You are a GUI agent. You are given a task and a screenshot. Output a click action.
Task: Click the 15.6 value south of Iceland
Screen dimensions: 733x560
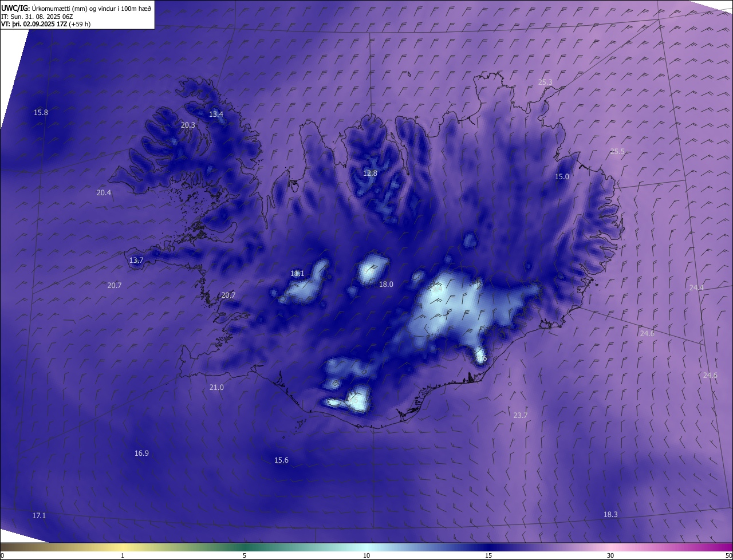281,460
